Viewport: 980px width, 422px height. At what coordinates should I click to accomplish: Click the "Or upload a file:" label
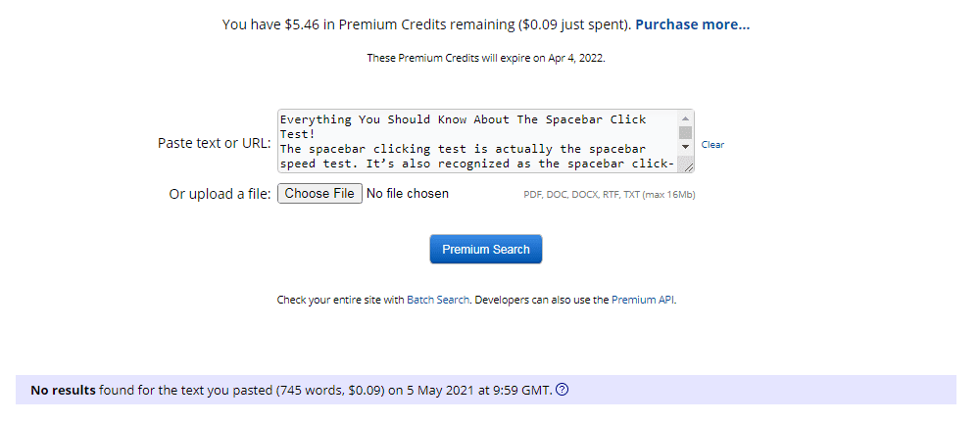(220, 194)
